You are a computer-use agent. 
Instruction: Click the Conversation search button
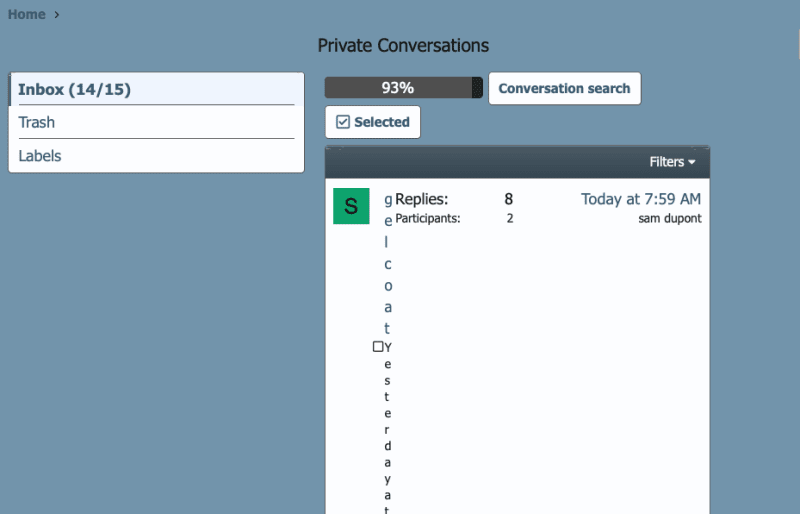[564, 88]
